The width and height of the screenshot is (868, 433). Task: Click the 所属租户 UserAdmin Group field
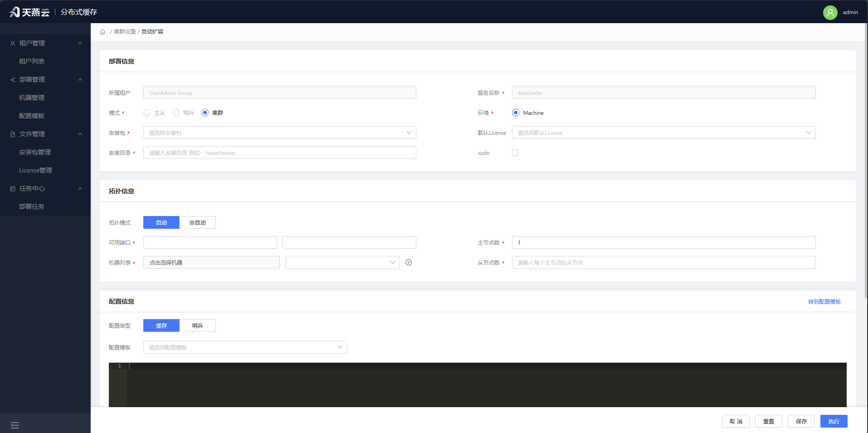pos(280,93)
